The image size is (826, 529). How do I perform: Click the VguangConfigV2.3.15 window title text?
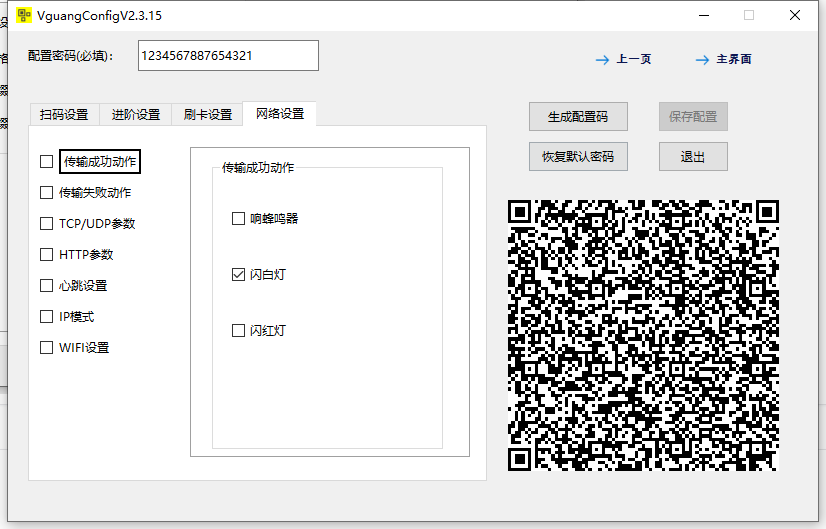tap(99, 16)
